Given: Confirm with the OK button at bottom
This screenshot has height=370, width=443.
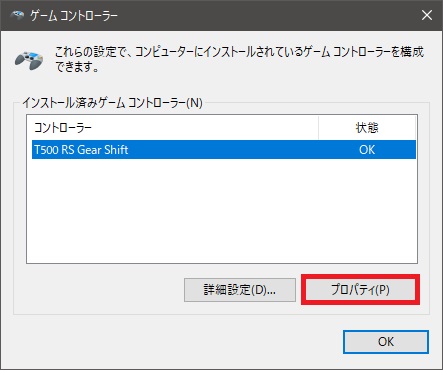Looking at the screenshot, I should click(x=386, y=342).
